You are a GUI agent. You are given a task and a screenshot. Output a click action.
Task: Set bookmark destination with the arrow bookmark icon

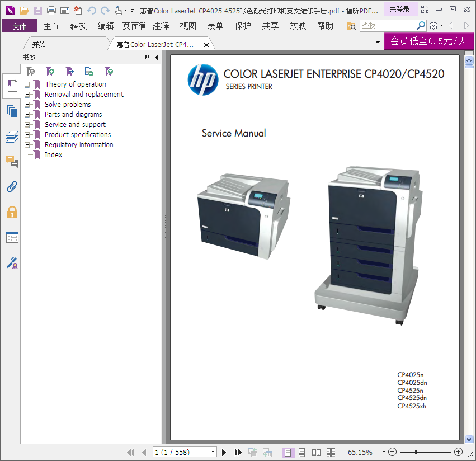(69, 72)
